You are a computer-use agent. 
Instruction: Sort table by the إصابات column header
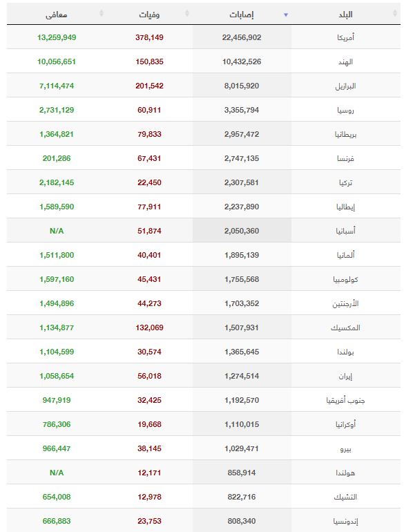pos(242,15)
